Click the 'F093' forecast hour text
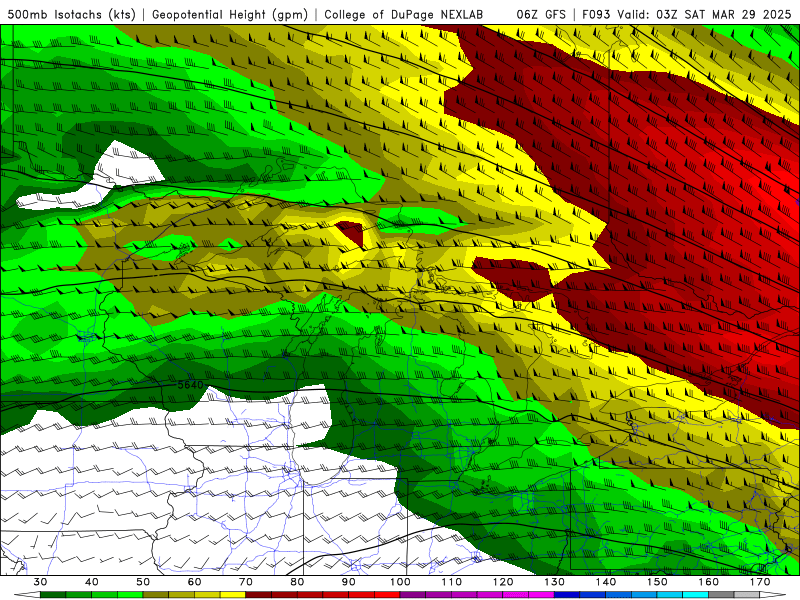The width and height of the screenshot is (800, 600). (x=596, y=15)
